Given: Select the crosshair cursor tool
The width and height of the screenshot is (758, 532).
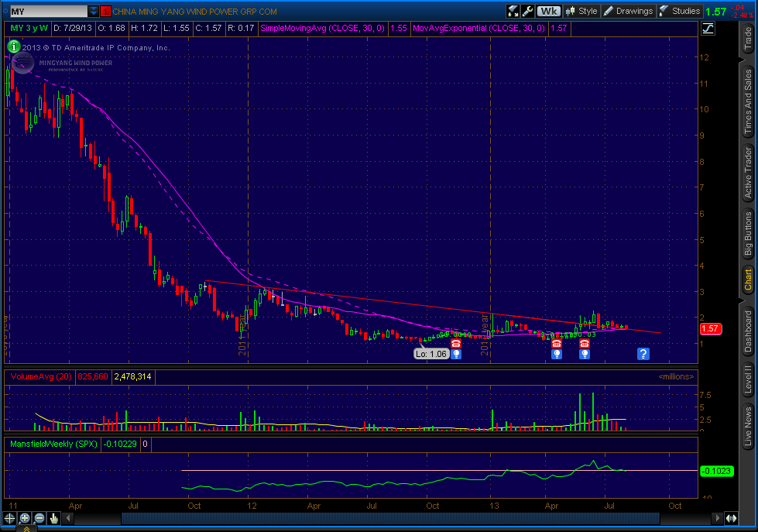Looking at the screenshot, I should tap(11, 518).
